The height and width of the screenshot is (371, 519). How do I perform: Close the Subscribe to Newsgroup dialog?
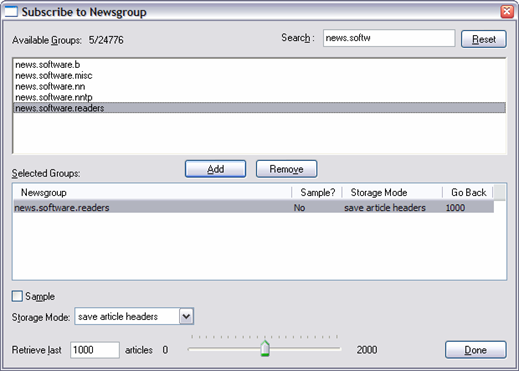click(x=507, y=11)
